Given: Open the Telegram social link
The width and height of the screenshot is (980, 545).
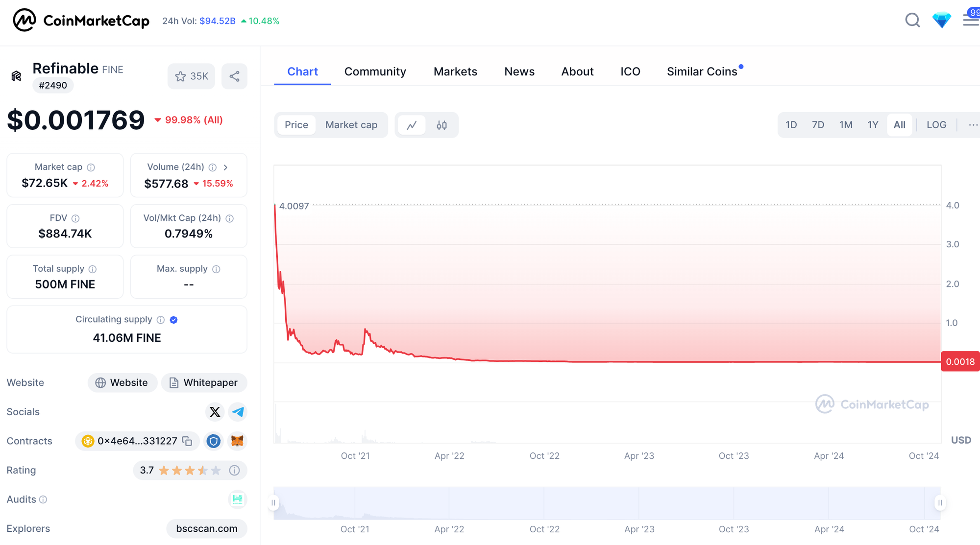Looking at the screenshot, I should coord(238,412).
